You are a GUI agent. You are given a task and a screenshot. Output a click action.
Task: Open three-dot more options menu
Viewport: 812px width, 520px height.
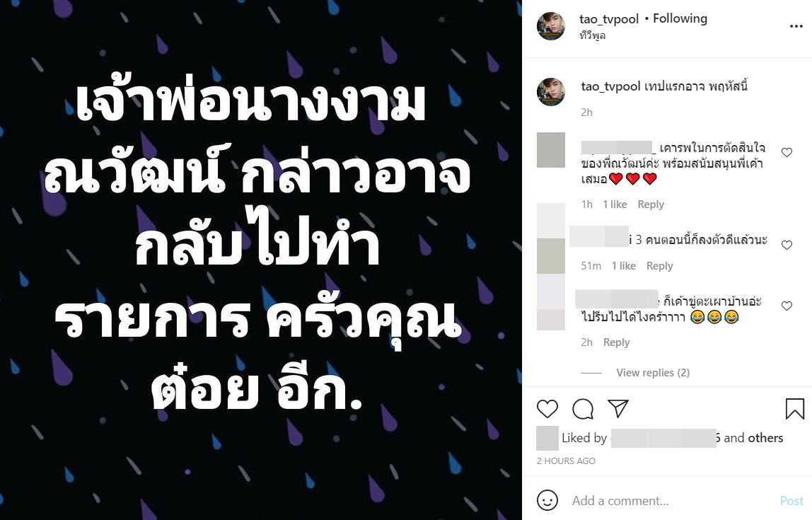[x=796, y=26]
